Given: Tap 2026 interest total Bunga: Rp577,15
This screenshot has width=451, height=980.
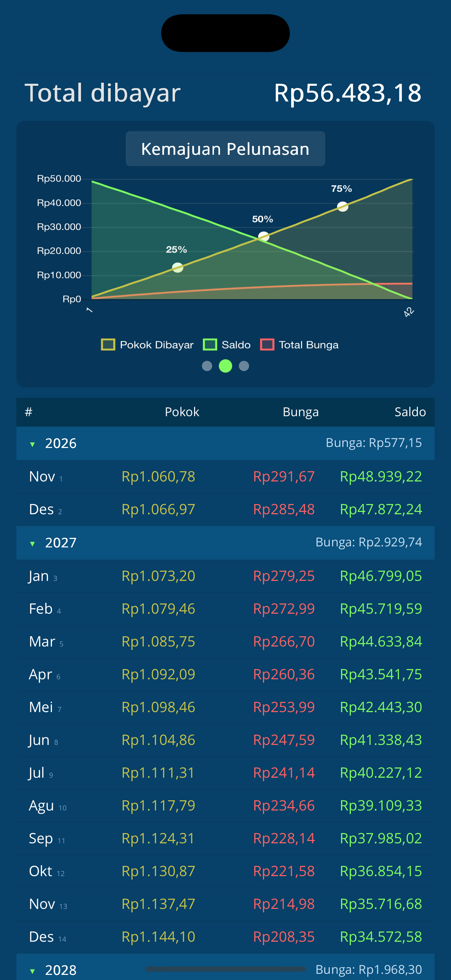Looking at the screenshot, I should pyautogui.click(x=374, y=443).
